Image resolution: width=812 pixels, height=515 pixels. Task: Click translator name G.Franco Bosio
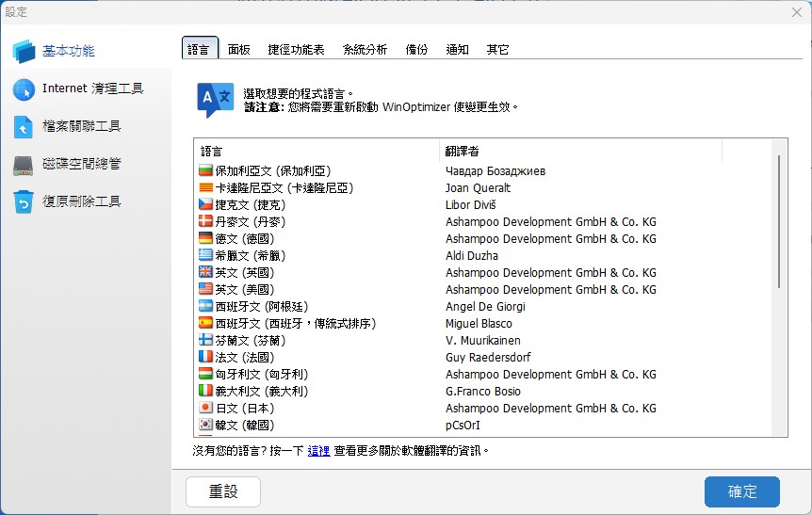[483, 392]
